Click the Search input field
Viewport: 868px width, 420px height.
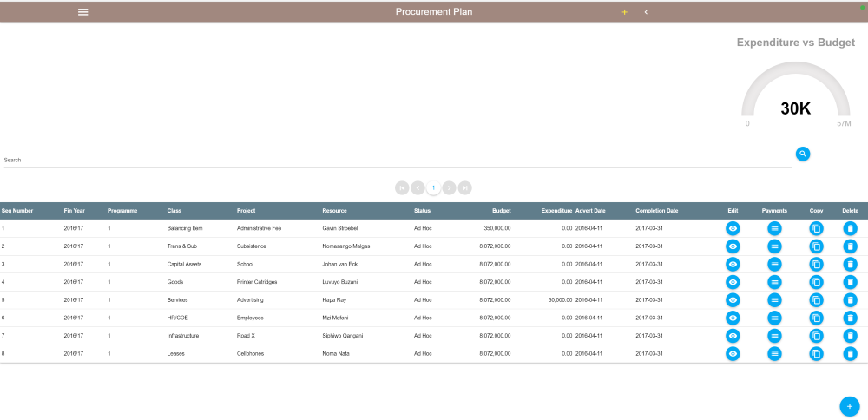(x=397, y=160)
